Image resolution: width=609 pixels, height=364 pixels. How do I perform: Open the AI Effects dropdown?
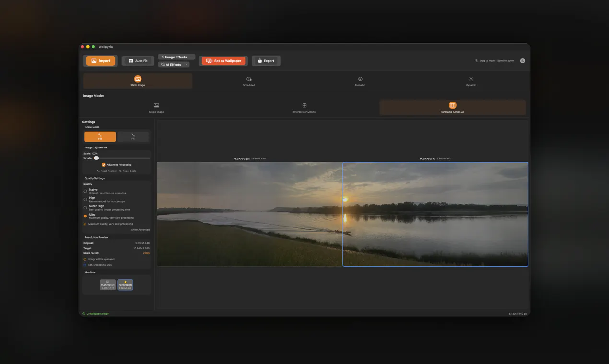point(174,65)
